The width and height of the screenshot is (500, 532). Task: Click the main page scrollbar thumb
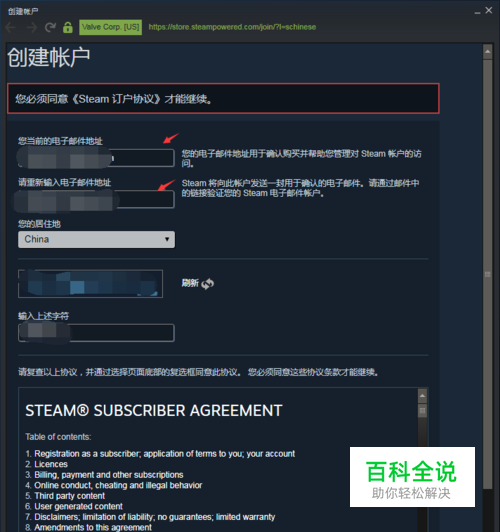[x=488, y=274]
